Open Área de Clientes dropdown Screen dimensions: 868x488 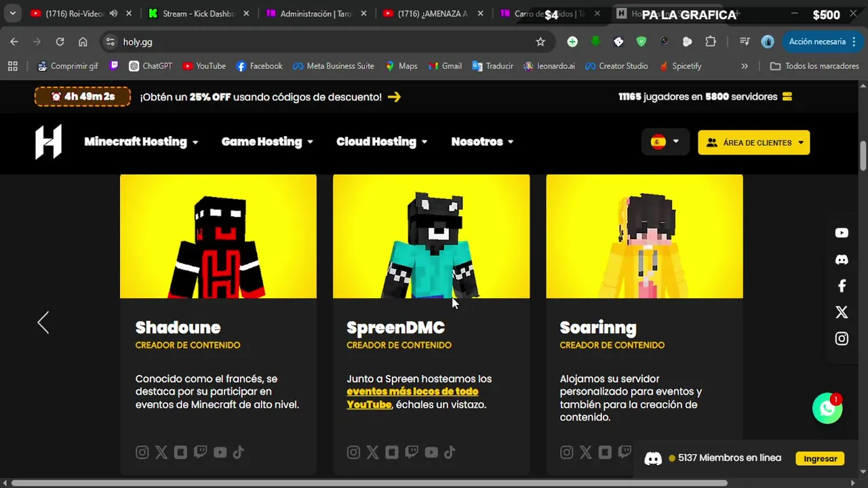[x=754, y=142]
